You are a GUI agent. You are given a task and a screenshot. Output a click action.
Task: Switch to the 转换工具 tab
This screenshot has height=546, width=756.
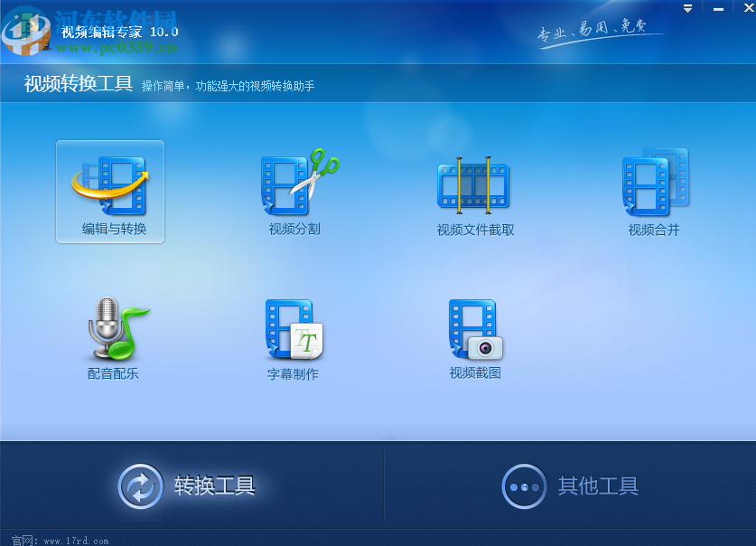click(187, 485)
